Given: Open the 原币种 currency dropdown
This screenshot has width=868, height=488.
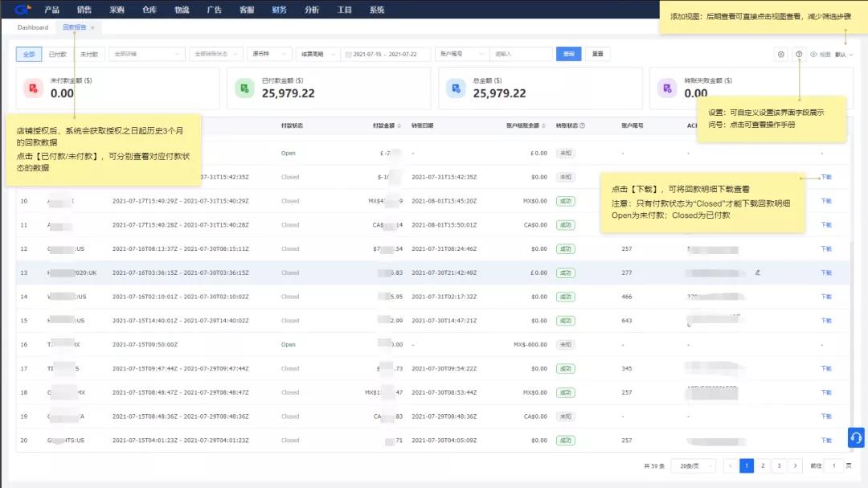Looking at the screenshot, I should (x=269, y=54).
